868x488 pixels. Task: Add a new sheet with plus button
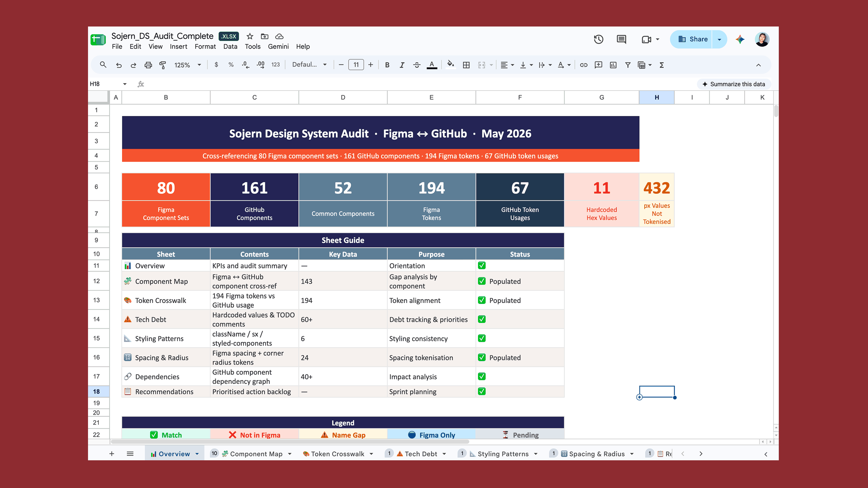(x=112, y=454)
